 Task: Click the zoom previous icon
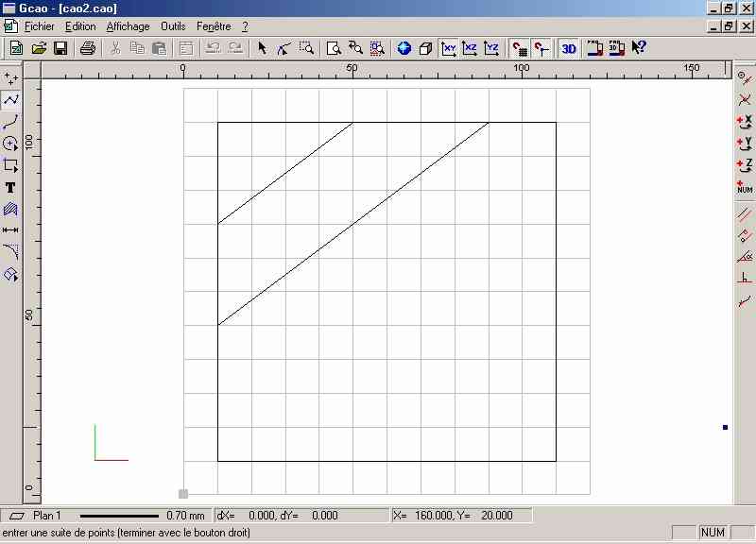355,48
